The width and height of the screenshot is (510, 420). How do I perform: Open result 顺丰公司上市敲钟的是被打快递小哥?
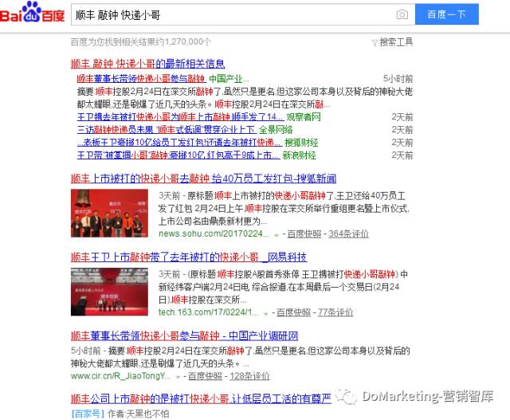click(x=201, y=398)
